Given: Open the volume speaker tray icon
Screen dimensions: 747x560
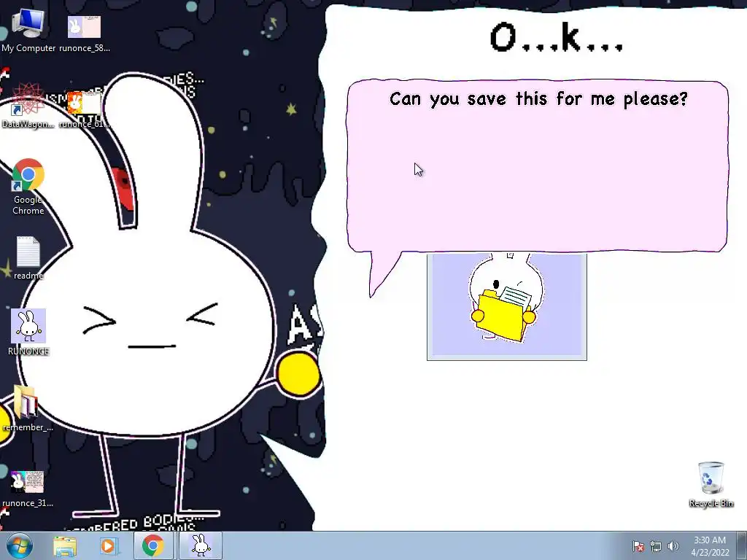Looking at the screenshot, I should [x=673, y=546].
